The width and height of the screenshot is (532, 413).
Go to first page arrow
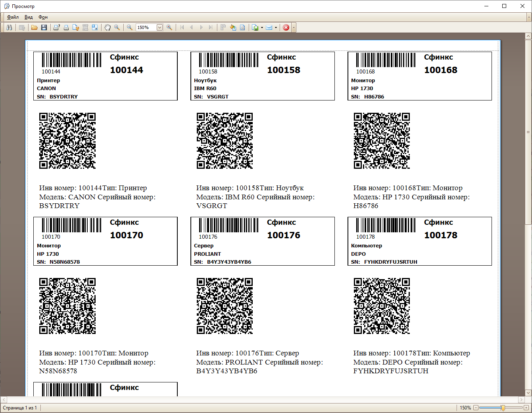(x=182, y=27)
